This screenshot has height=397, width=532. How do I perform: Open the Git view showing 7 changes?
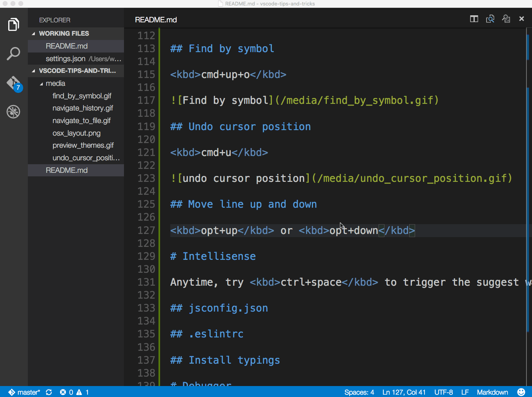tap(13, 83)
